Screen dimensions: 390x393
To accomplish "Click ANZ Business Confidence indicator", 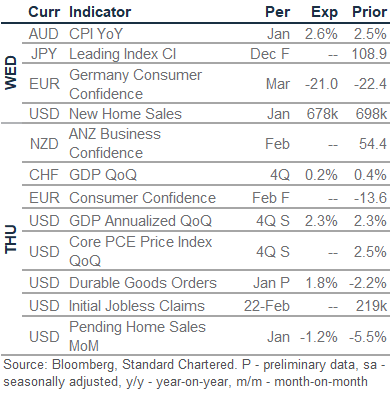I will (115, 143).
